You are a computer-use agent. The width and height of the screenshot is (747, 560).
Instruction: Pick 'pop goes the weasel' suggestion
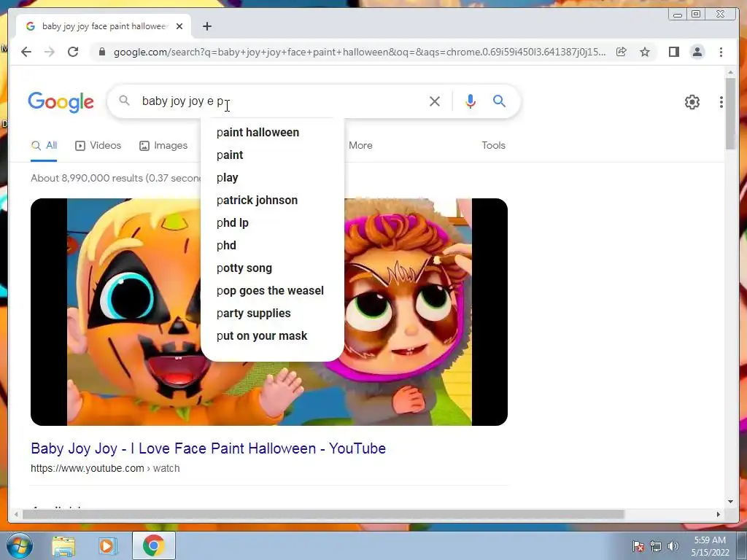click(x=272, y=290)
